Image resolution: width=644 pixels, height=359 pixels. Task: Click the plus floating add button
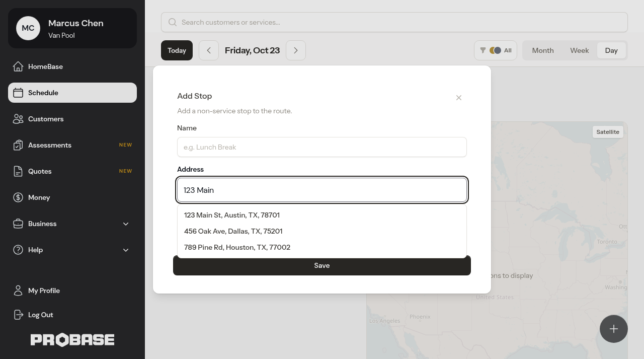point(614,329)
